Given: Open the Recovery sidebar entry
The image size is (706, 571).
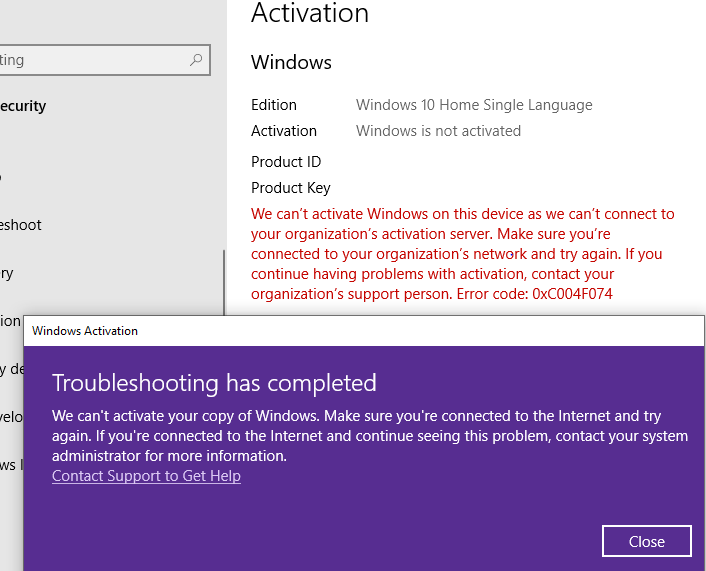Looking at the screenshot, I should click(7, 273).
